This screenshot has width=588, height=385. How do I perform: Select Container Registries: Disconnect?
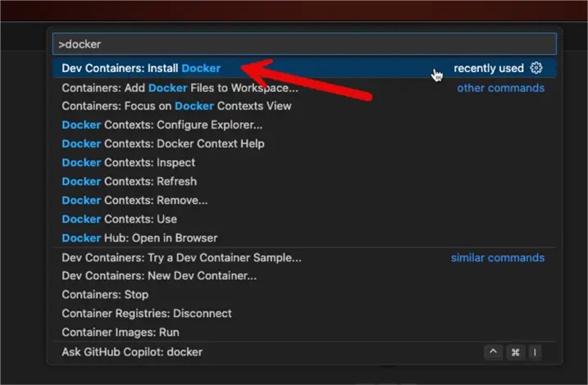(x=304, y=313)
